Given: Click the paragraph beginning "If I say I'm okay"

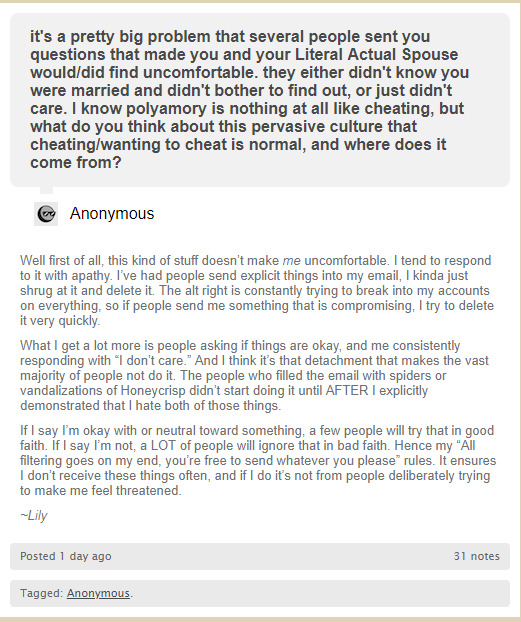Looking at the screenshot, I should point(258,460).
